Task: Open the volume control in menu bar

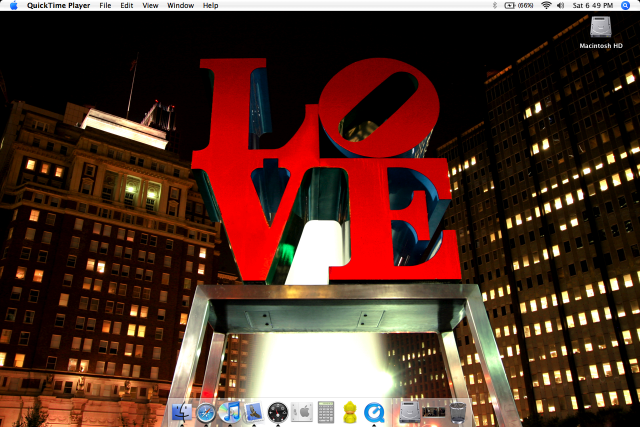Action: [560, 6]
